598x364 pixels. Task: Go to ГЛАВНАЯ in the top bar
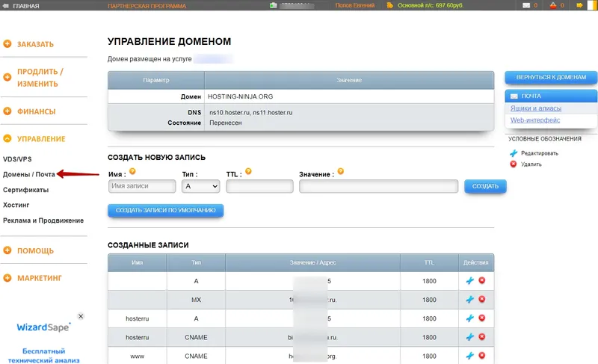point(26,6)
